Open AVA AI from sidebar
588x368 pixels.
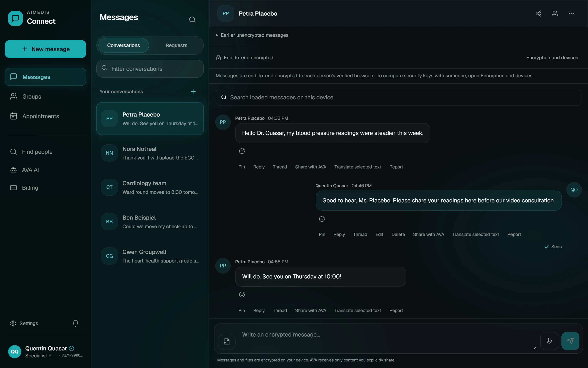click(x=46, y=170)
